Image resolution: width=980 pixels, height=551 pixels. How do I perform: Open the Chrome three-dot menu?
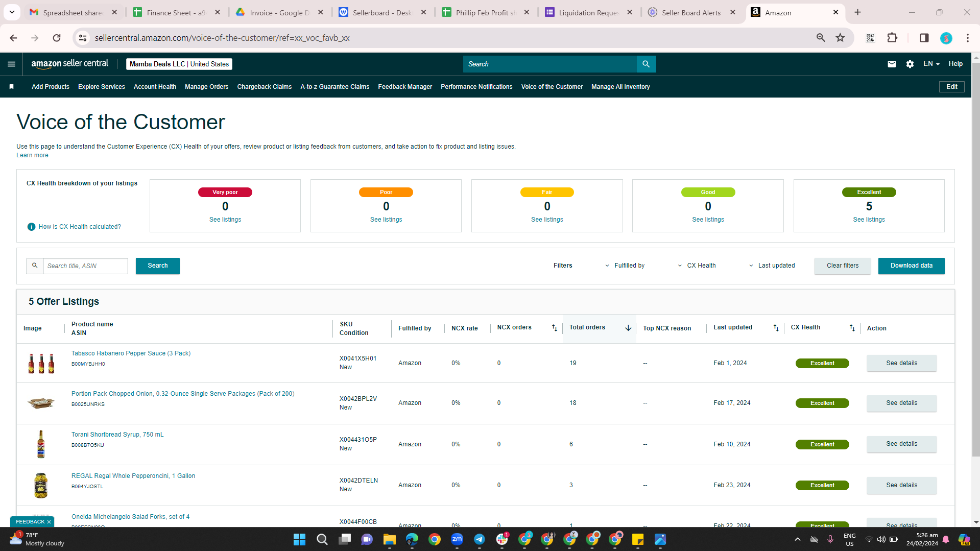[968, 38]
